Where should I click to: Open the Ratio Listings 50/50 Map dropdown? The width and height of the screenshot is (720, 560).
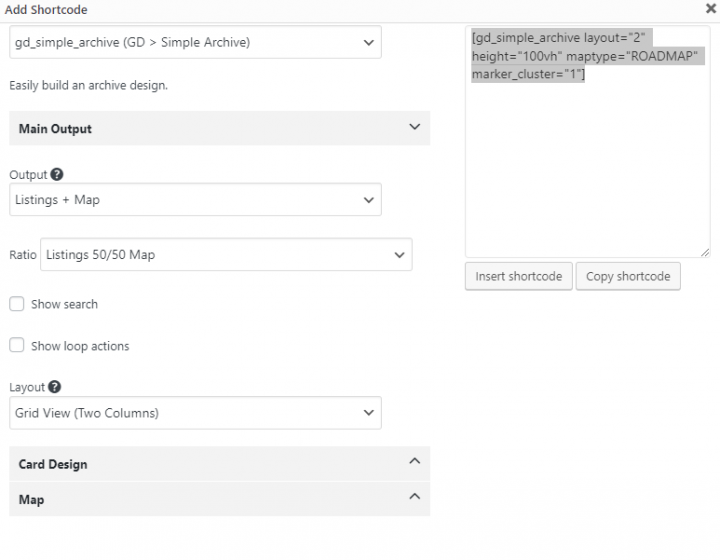(225, 255)
